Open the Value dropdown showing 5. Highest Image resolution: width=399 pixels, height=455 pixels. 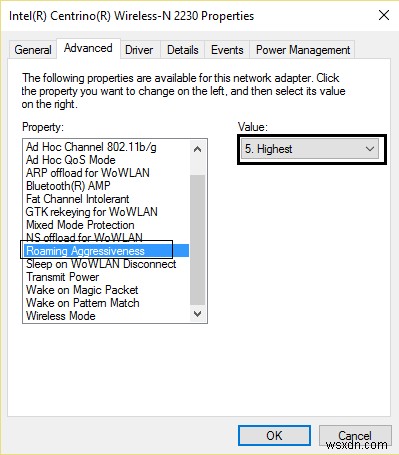(x=310, y=149)
